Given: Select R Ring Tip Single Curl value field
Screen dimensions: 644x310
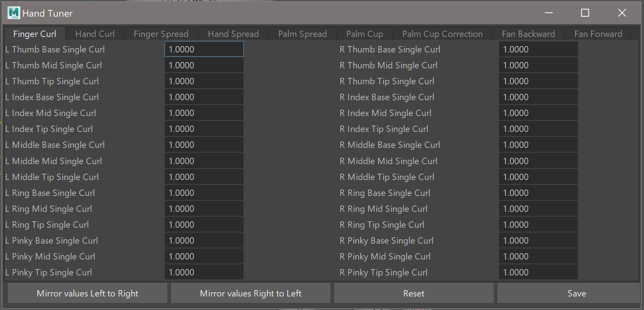Looking at the screenshot, I should tap(539, 225).
